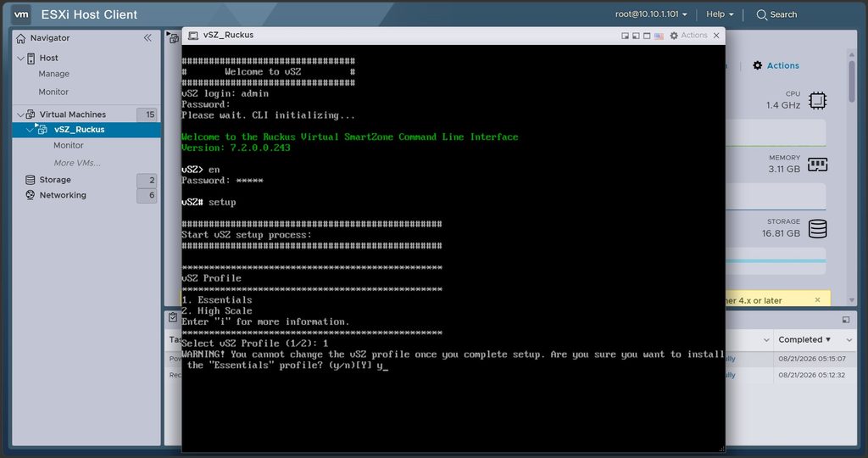Screen dimensions: 868x458
Task: Open the root@10.10.1.101 user dropdown
Action: (x=651, y=14)
